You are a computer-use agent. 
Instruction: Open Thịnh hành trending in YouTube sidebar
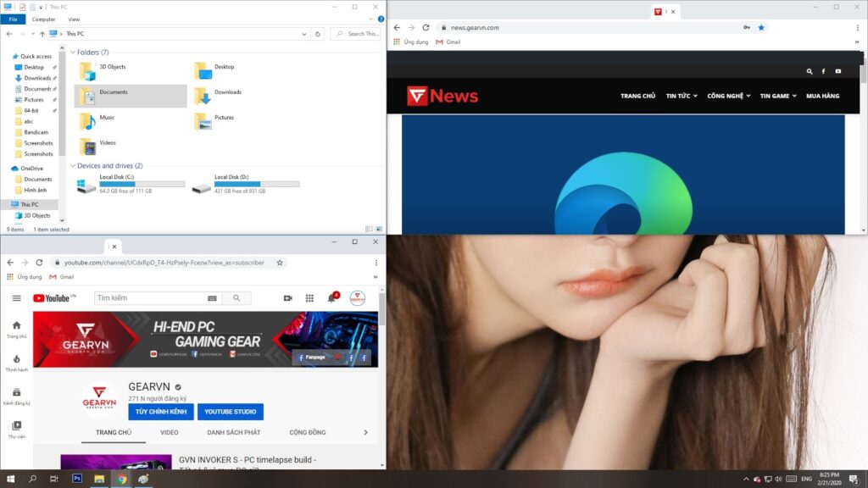pos(17,363)
